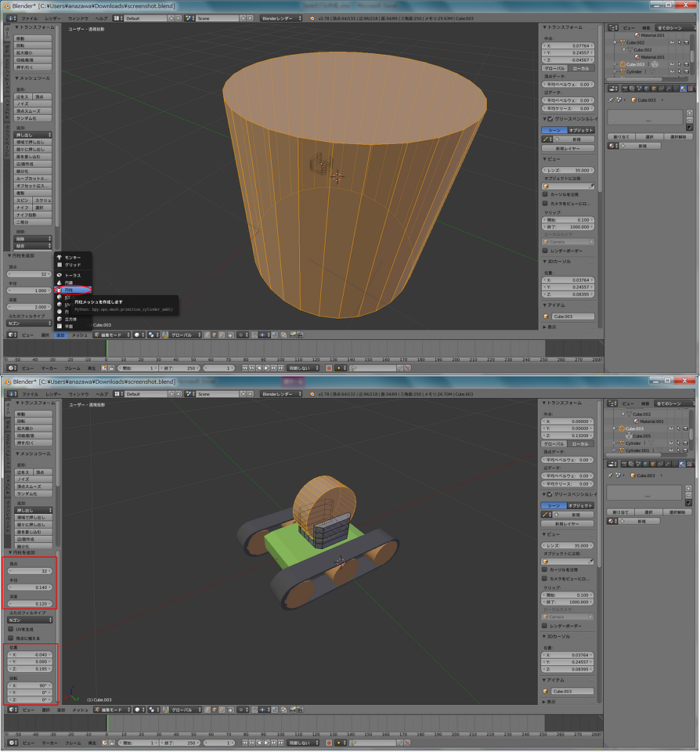Enable the UVを生成 checkbox
700x752 pixels.
(10, 628)
